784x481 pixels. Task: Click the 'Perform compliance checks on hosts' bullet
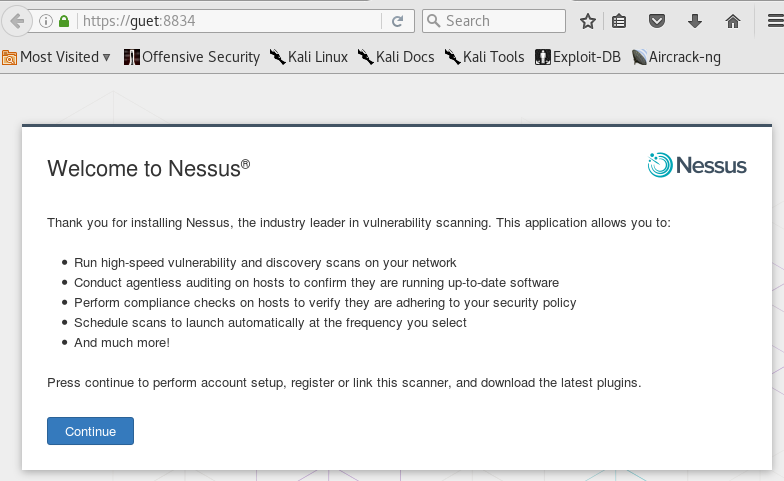point(325,302)
